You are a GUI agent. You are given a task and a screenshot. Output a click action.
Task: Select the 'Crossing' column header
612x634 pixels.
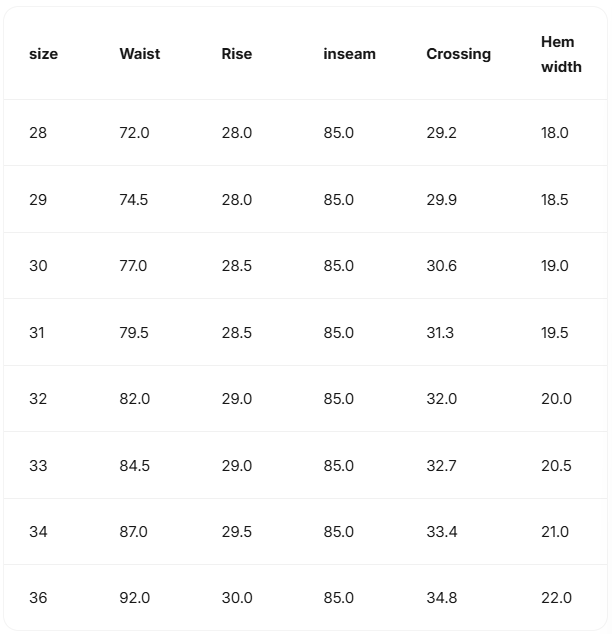(x=458, y=54)
